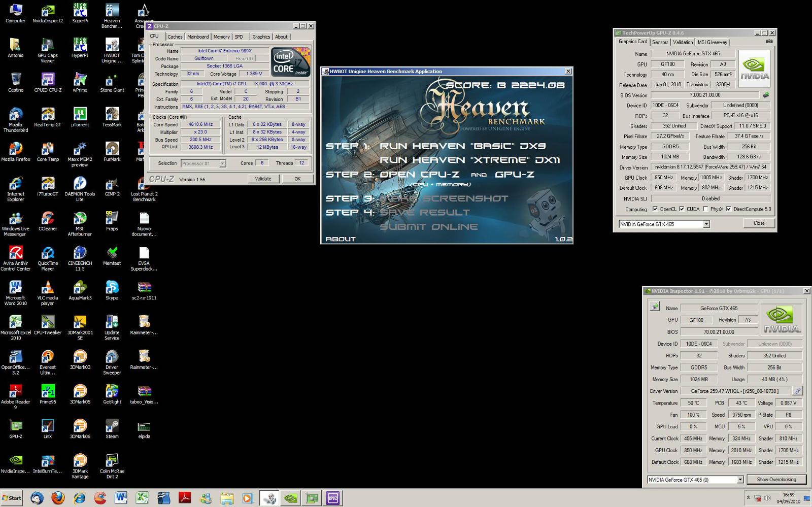
Task: Show hidden system tray icons arrow
Action: tap(748, 498)
